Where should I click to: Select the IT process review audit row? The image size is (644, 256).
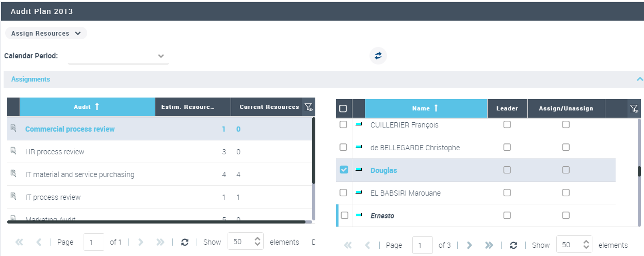(53, 197)
